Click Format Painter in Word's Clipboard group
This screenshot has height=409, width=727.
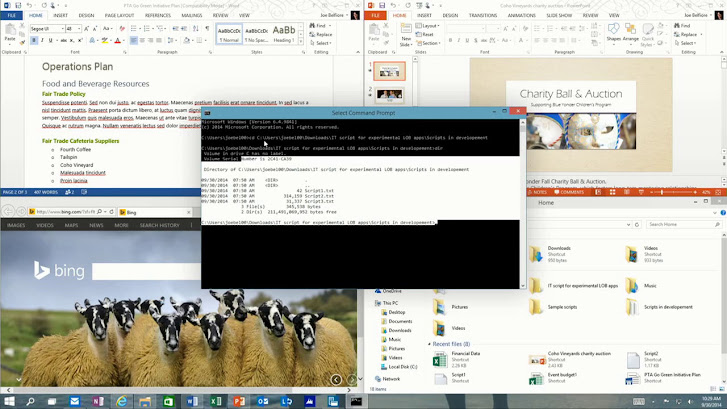[x=22, y=42]
